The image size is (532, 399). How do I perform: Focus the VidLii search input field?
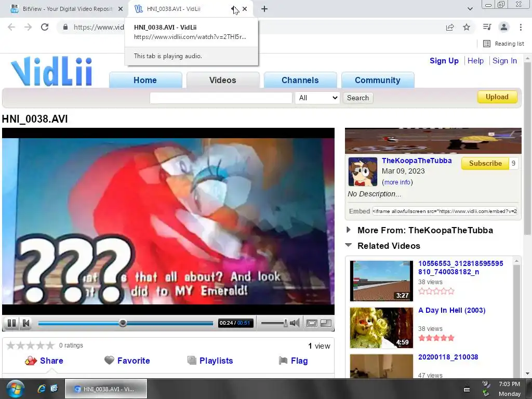pos(221,98)
